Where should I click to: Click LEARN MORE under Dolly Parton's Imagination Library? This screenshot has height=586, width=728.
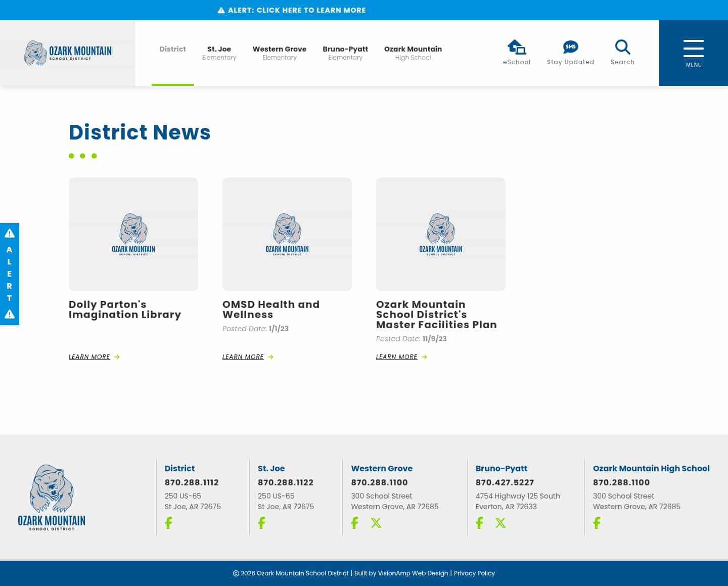[x=89, y=357]
